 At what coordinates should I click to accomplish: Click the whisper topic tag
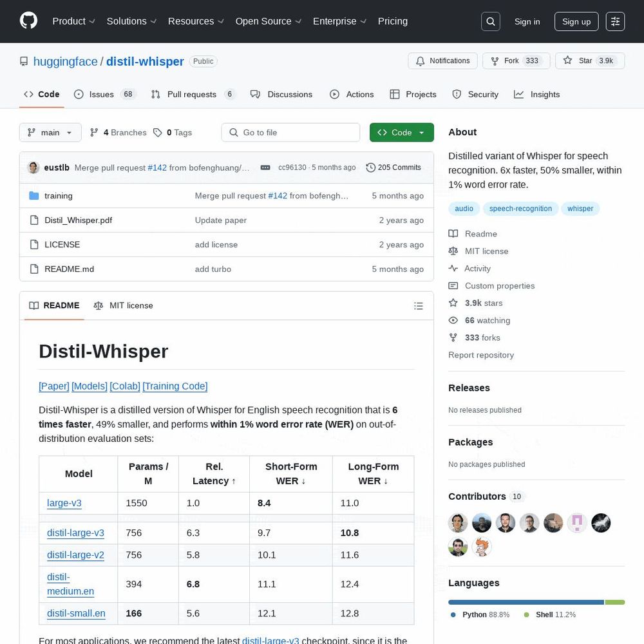pyautogui.click(x=580, y=209)
